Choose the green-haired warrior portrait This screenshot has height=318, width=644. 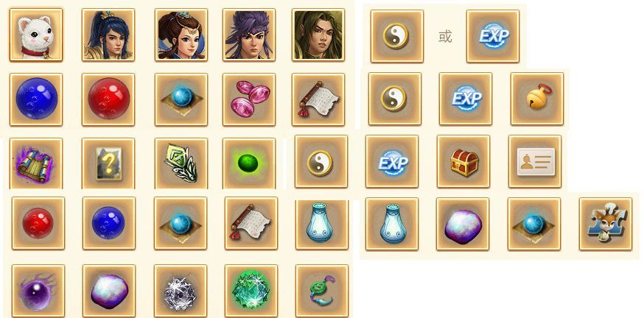(x=319, y=35)
